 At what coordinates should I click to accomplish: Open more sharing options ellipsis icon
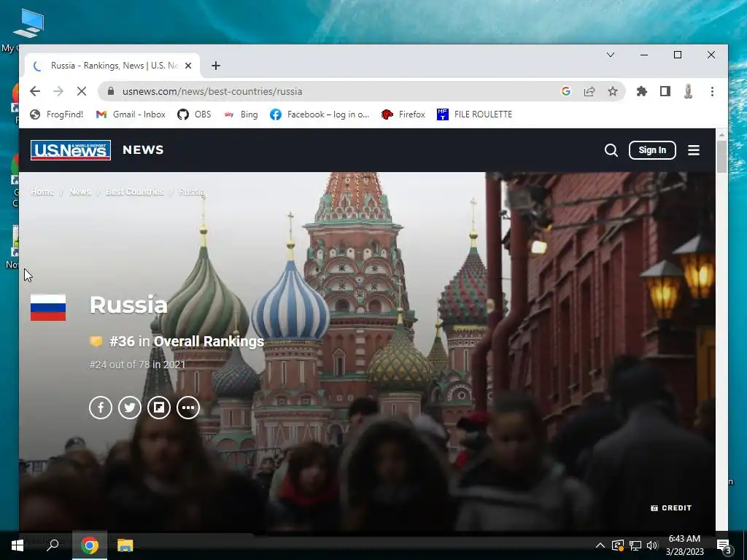coord(188,408)
